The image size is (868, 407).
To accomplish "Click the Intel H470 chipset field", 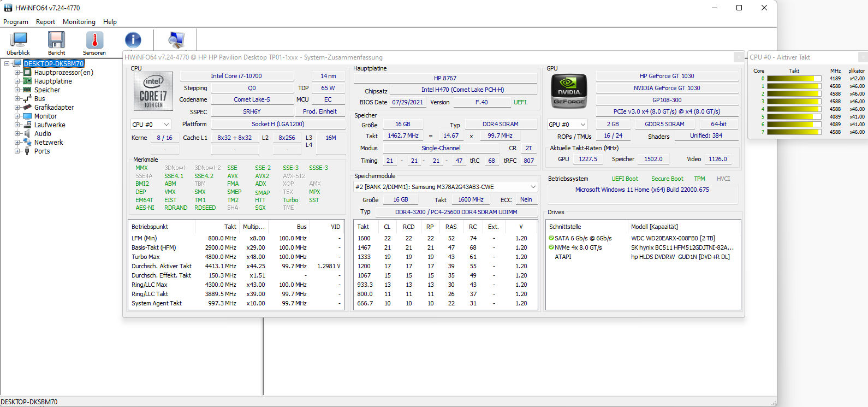I will tap(463, 90).
